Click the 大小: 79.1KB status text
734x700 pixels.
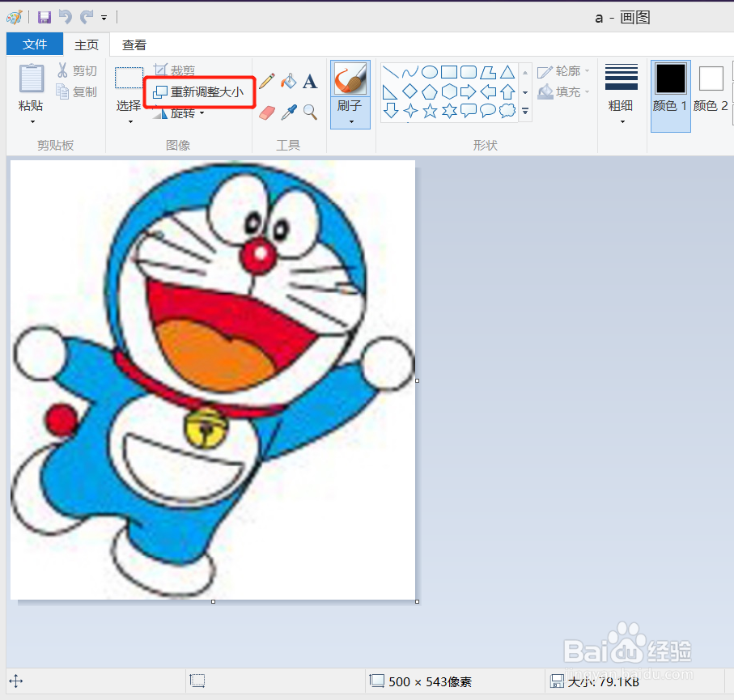click(x=604, y=681)
